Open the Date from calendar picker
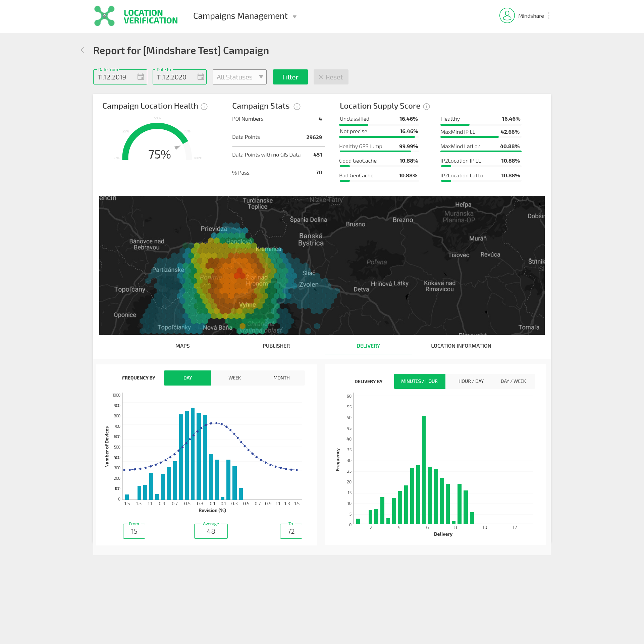The height and width of the screenshot is (644, 644). pyautogui.click(x=141, y=77)
